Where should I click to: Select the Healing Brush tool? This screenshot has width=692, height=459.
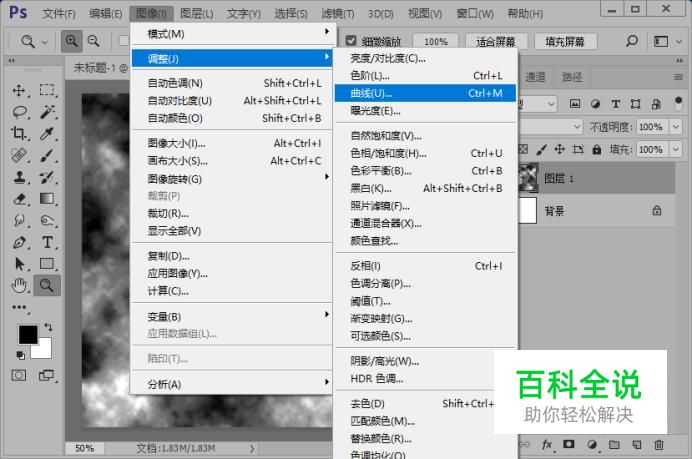(19, 155)
